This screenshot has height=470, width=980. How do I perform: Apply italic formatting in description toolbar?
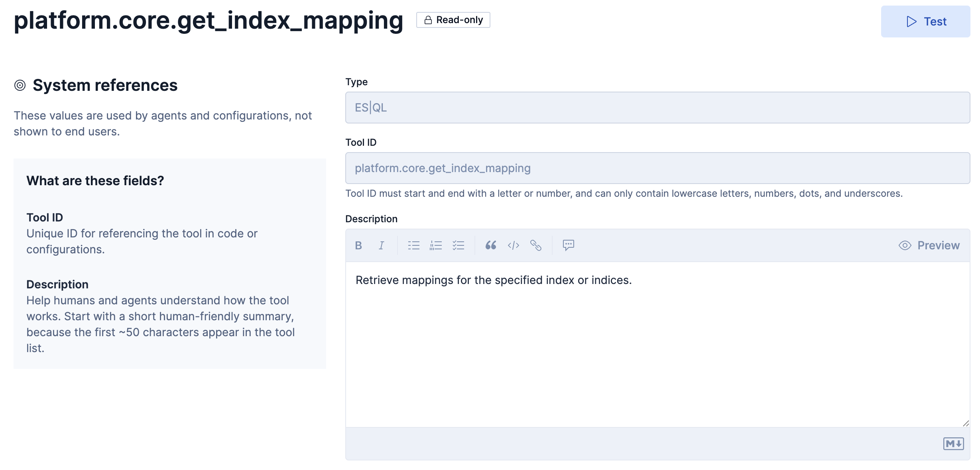pos(381,245)
